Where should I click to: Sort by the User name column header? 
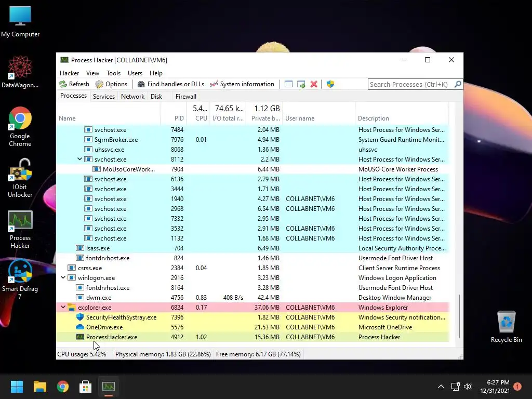pos(319,113)
